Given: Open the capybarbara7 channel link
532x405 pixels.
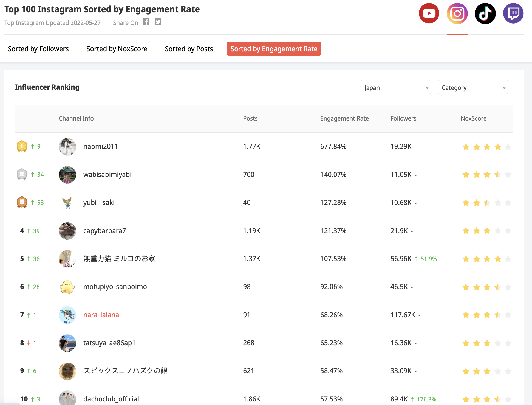Looking at the screenshot, I should pyautogui.click(x=105, y=231).
